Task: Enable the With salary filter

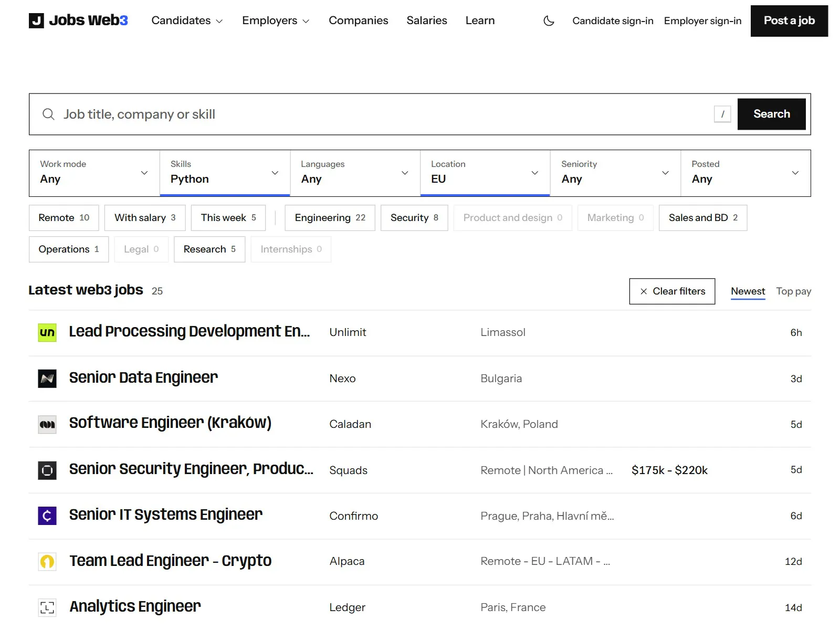Action: click(145, 218)
